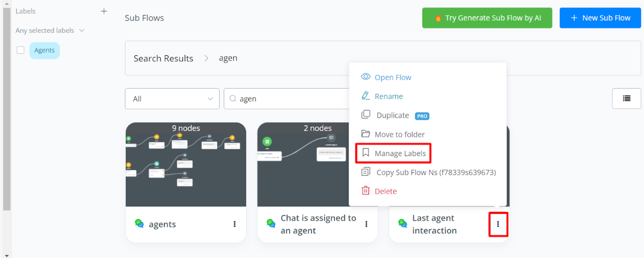Choose Duplicate from the context menu
Screen dimensions: 644x258
(x=393, y=115)
